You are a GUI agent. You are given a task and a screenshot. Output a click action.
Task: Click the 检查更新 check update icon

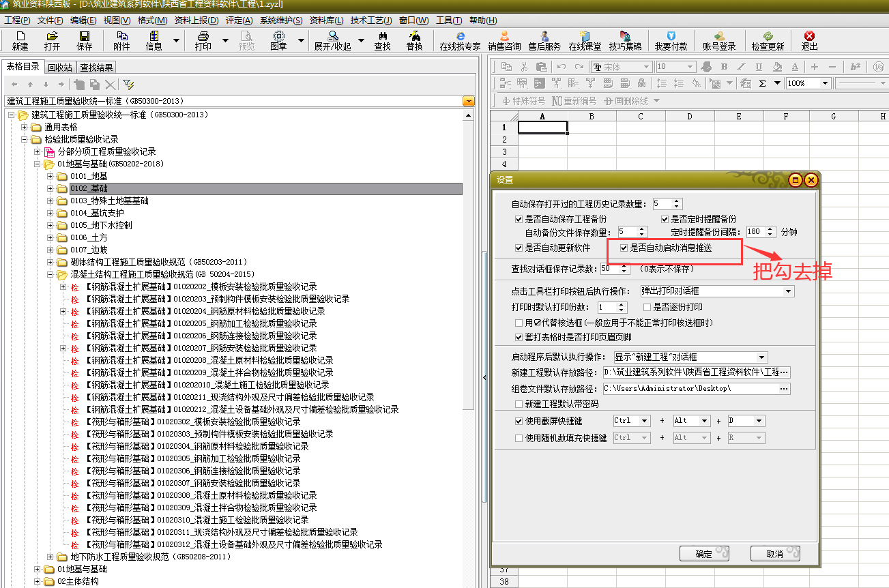coord(768,41)
